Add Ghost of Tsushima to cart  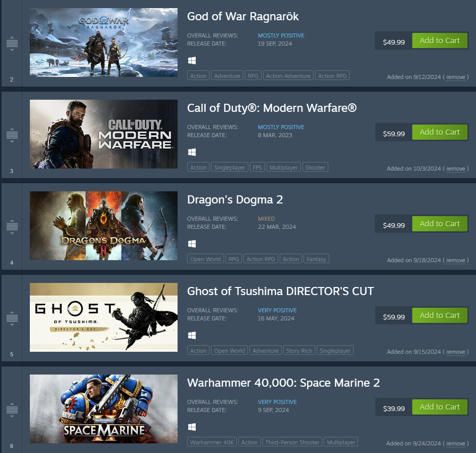coord(440,315)
